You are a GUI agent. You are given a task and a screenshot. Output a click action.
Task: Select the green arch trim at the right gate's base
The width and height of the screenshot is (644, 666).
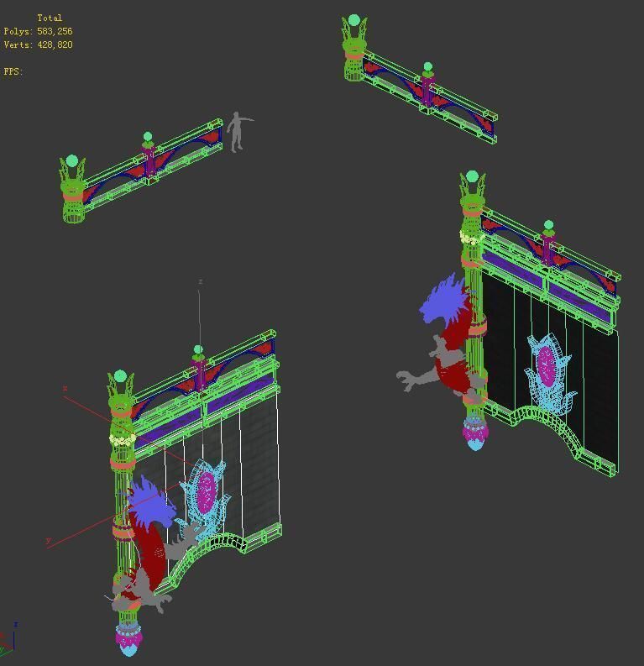[547, 426]
